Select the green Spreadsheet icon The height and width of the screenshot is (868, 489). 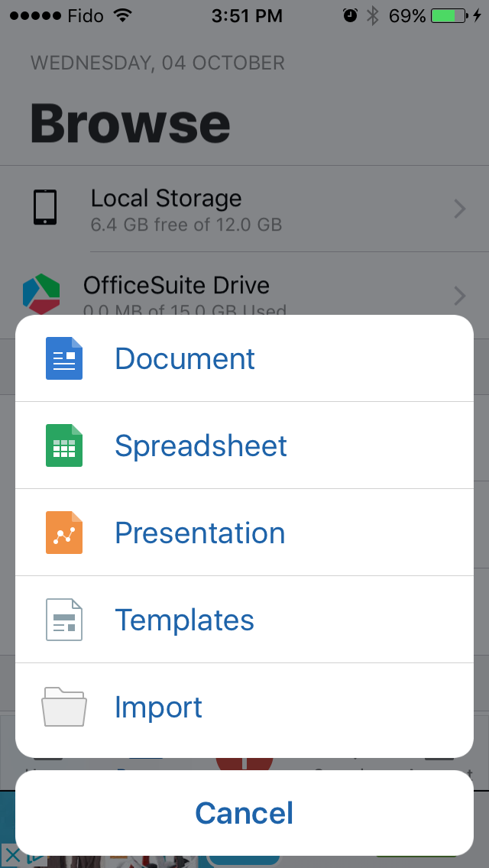(63, 445)
